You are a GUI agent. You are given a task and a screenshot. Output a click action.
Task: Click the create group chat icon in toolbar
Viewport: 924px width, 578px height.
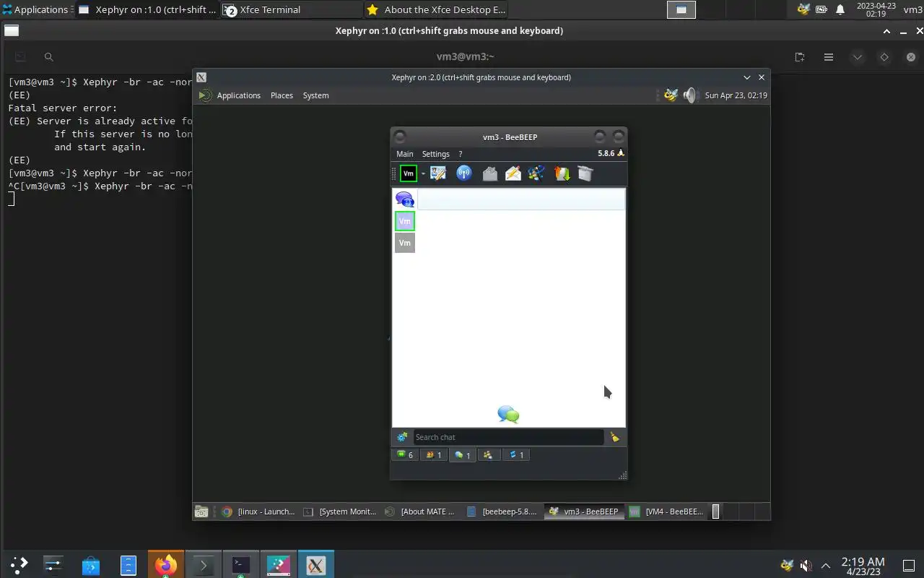(536, 173)
